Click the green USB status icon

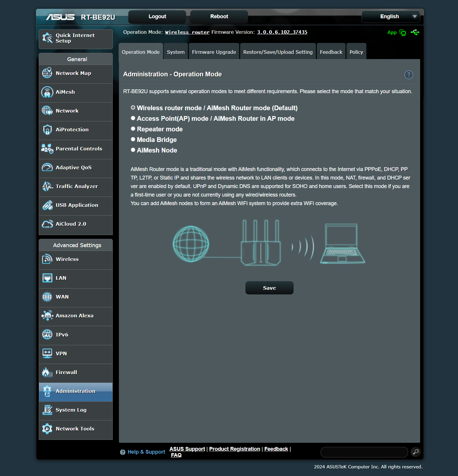[x=415, y=32]
